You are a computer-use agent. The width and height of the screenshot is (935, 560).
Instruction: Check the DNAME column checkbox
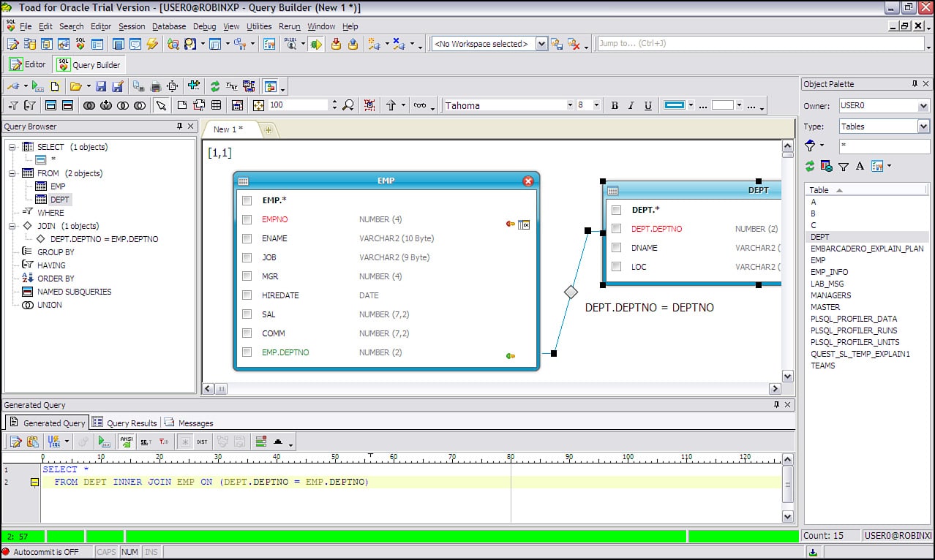point(617,248)
